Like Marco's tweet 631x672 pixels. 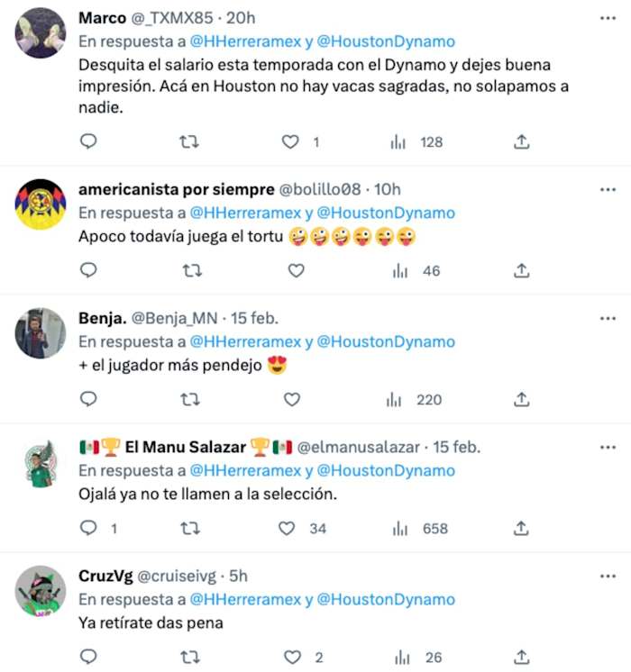point(290,141)
